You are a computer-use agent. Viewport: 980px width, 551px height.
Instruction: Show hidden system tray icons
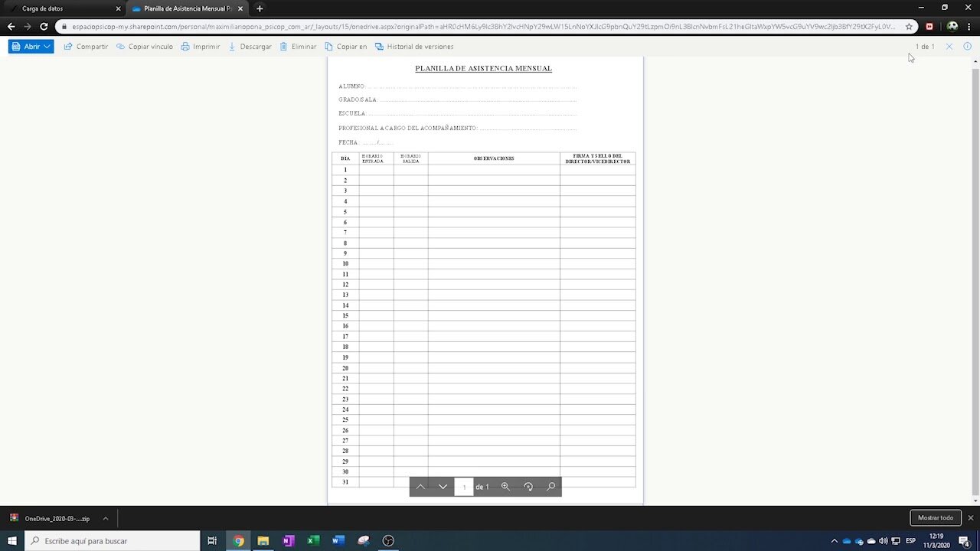pyautogui.click(x=835, y=541)
